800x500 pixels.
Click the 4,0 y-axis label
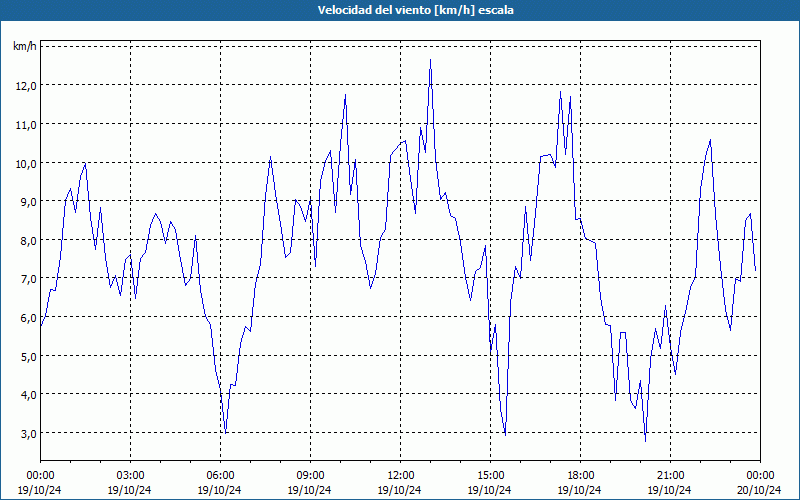pos(29,394)
